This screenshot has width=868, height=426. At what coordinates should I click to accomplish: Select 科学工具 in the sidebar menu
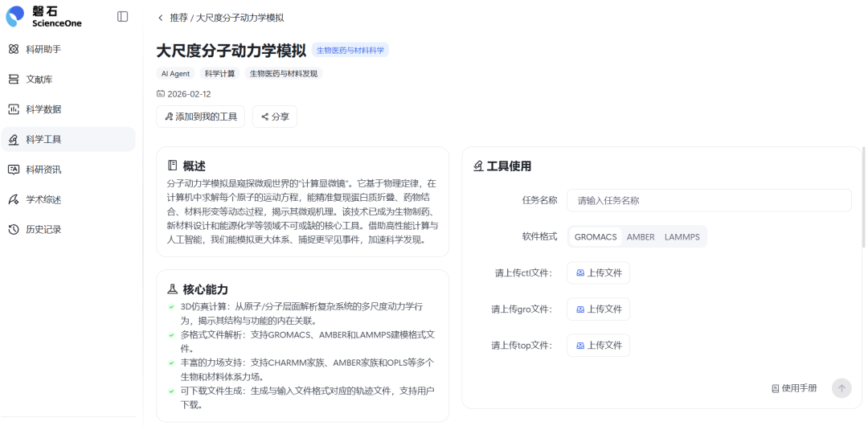(x=43, y=139)
